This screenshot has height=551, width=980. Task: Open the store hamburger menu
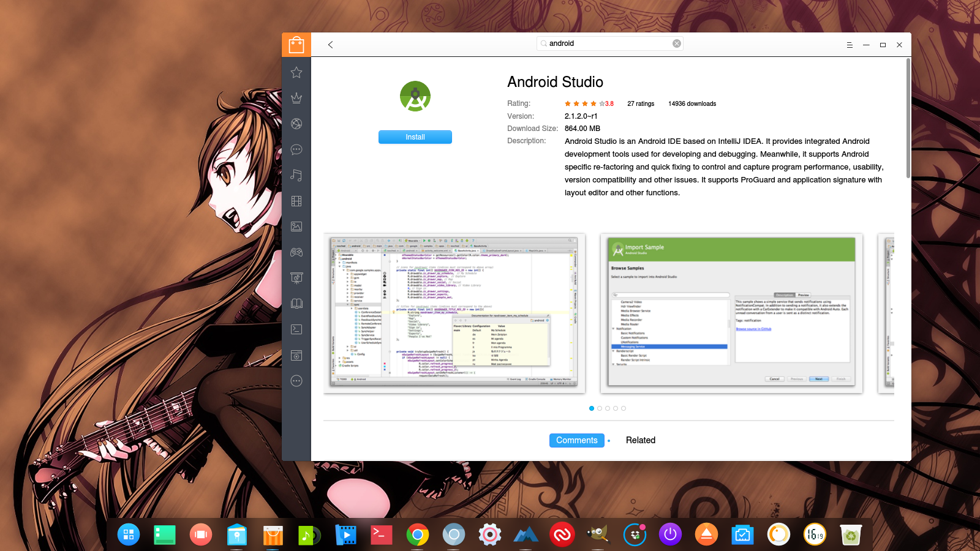[x=850, y=45]
